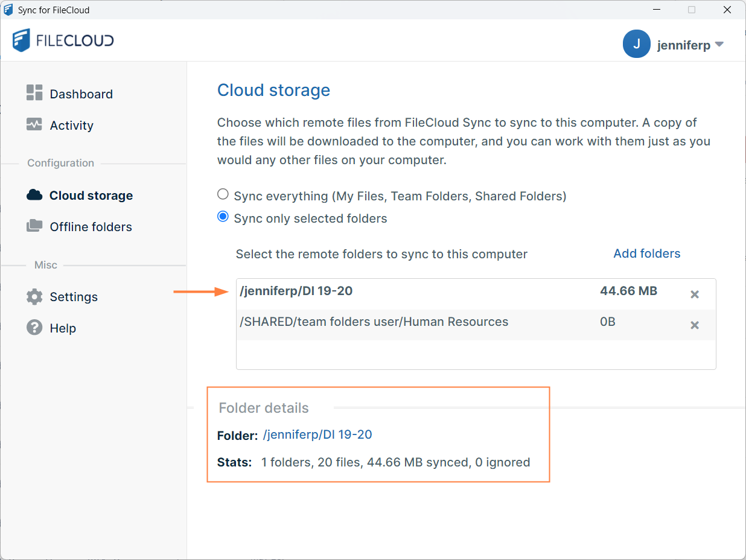
Task: Open the Activity page
Action: pos(71,126)
